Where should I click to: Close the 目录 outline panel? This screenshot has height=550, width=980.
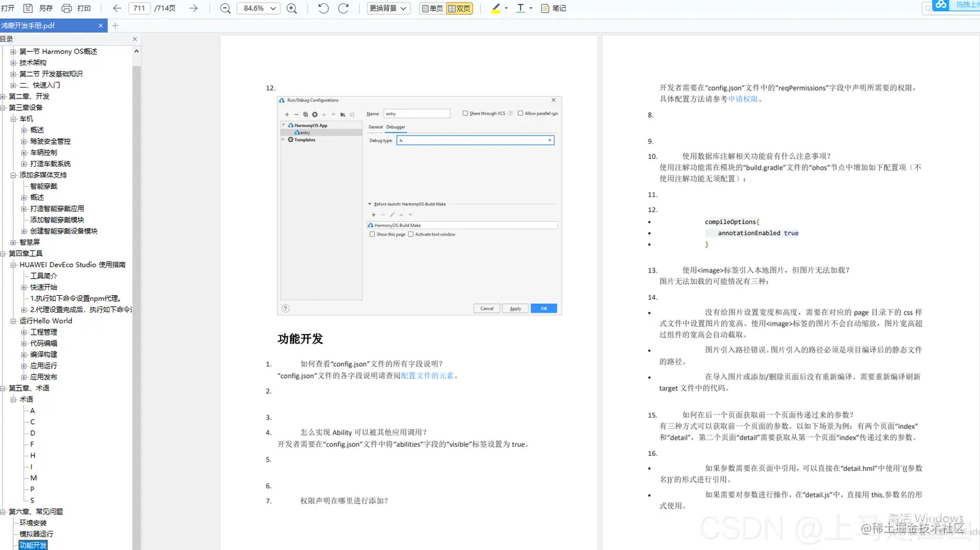click(x=135, y=39)
